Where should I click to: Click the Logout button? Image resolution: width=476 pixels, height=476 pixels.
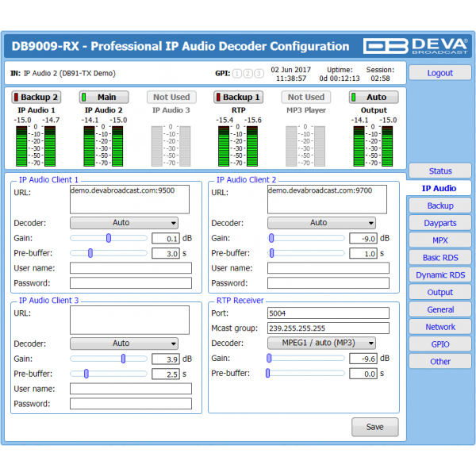click(x=440, y=73)
